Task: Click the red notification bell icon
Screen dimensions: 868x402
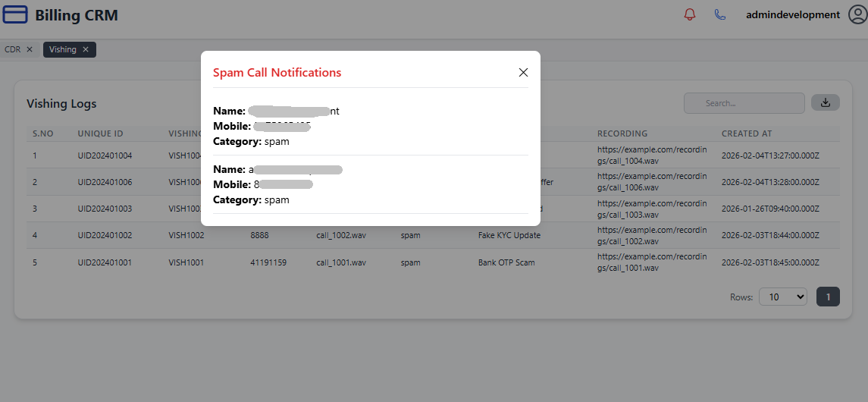Action: coord(690,14)
